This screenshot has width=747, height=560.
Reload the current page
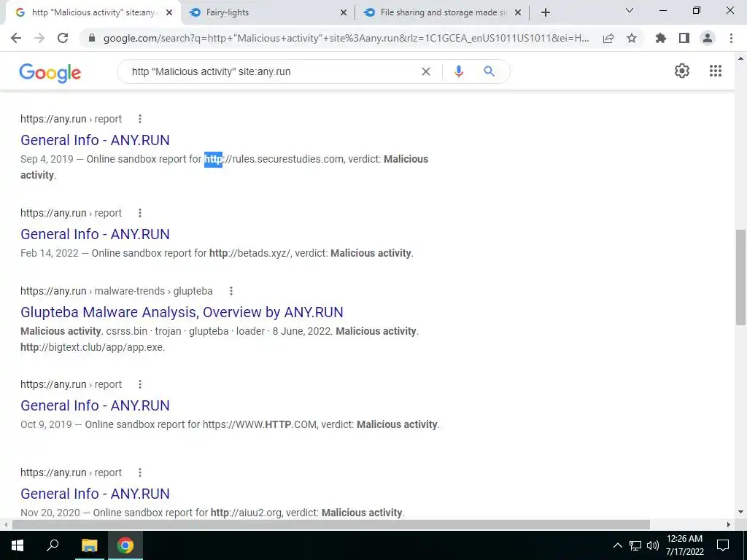[63, 38]
